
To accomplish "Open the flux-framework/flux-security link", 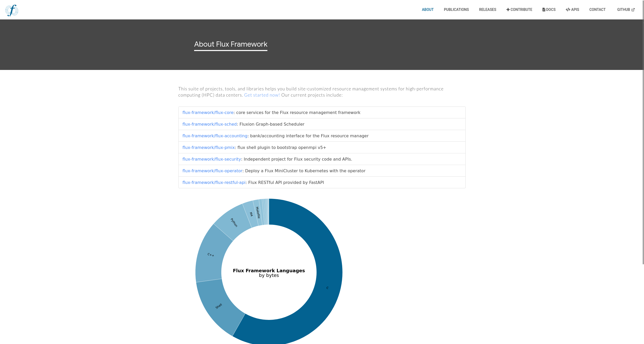I will click(x=212, y=159).
